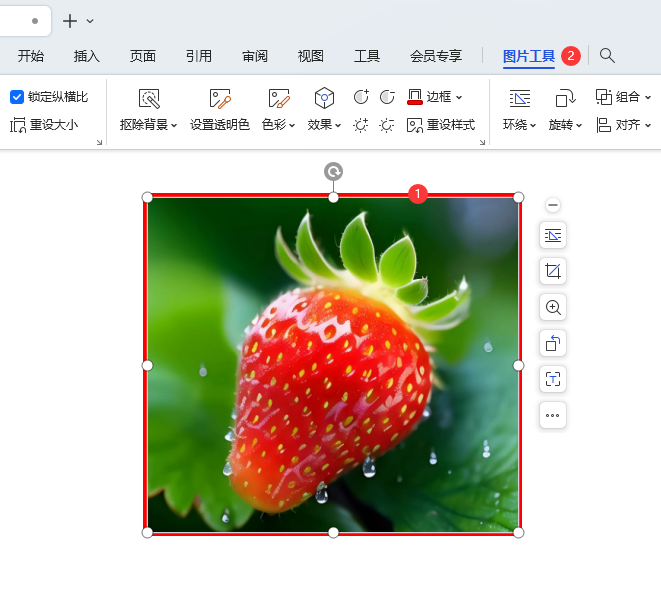Expand the 抠除背景 dropdown arrow
Viewport: 661px width, 590px height.
[x=174, y=126]
